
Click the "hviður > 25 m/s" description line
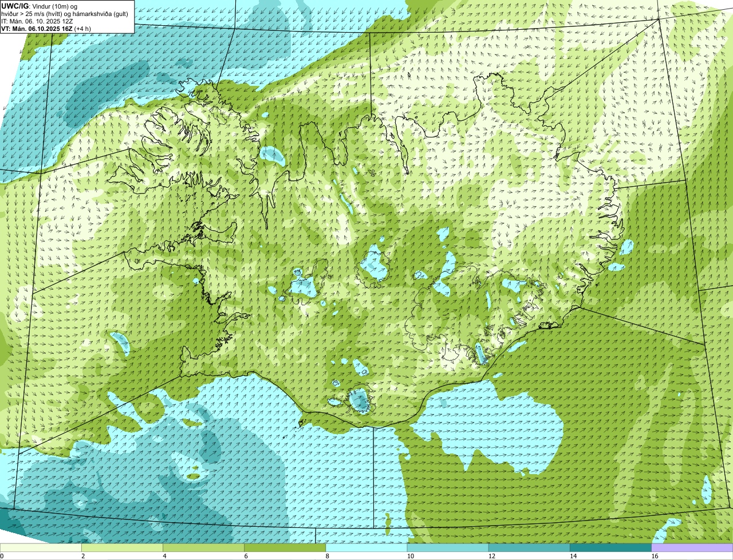point(65,13)
